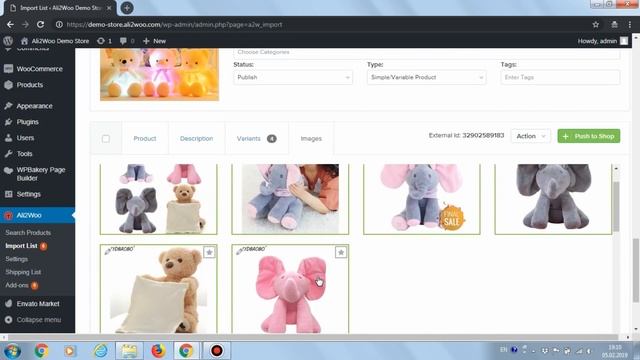Select the elephants and bear collage image
Image resolution: width=640 pixels, height=360 pixels.
tap(158, 199)
